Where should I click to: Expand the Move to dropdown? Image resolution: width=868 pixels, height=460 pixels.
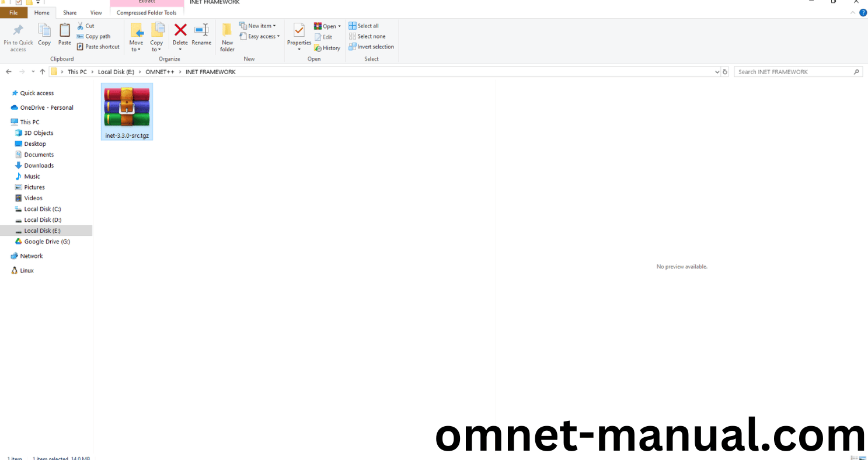point(136,49)
